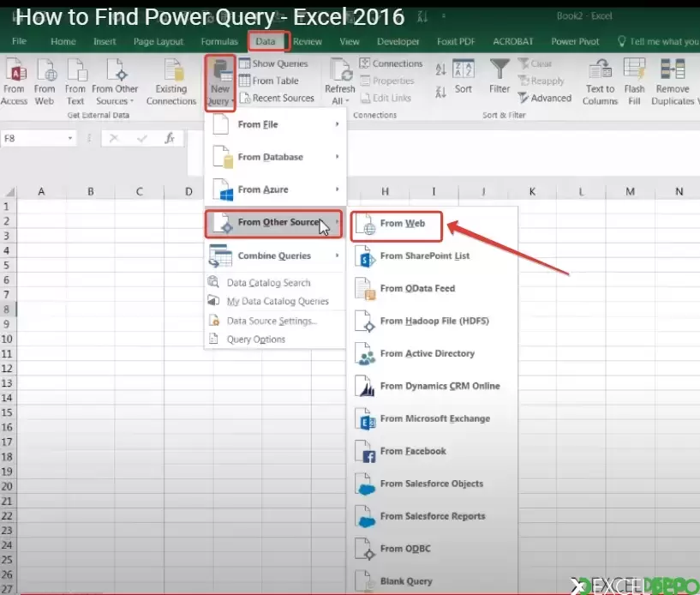The image size is (700, 595).
Task: Open the Power Pivot tab
Action: 575,41
